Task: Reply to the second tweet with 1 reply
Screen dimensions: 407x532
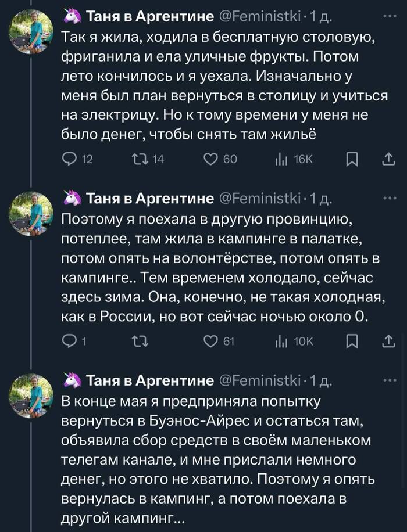Action: pos(69,342)
